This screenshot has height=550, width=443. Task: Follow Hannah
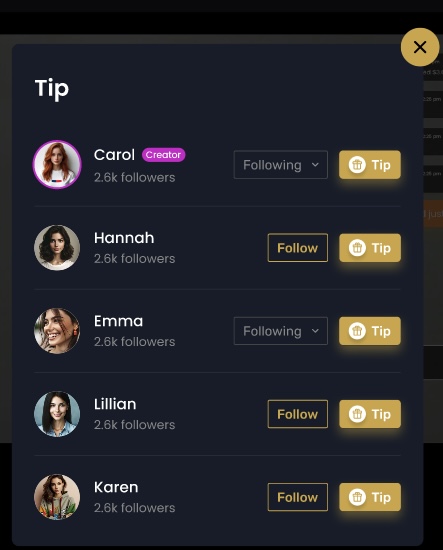pos(298,248)
